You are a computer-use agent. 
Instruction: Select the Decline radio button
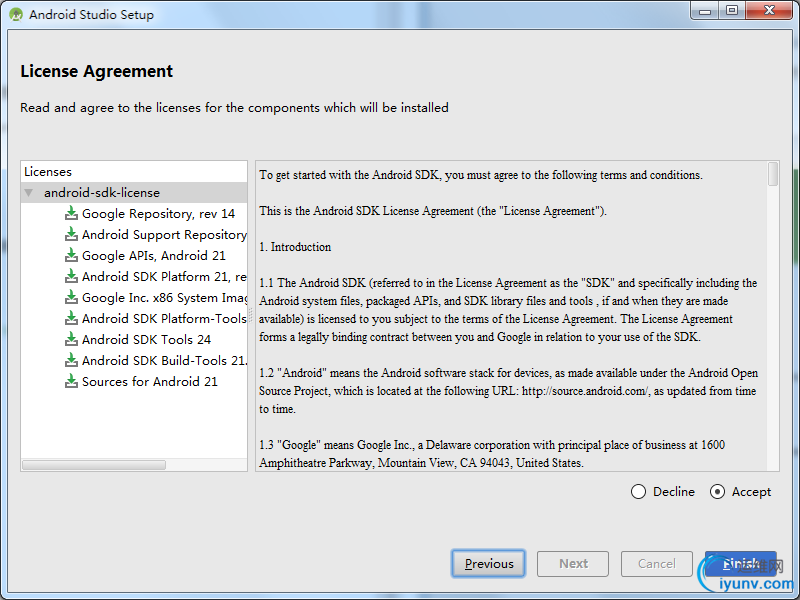(x=639, y=491)
